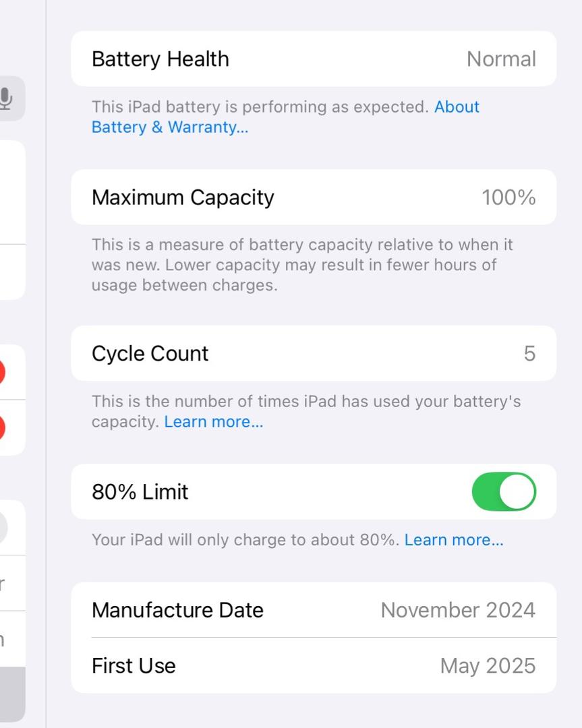Tap the battery performing as expected description

pyautogui.click(x=260, y=107)
